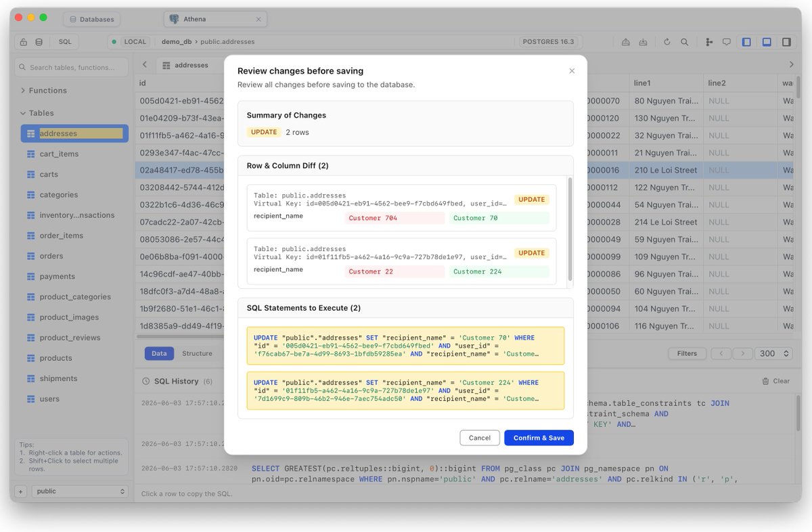Click the order_items table icon
The image size is (812, 532).
(30, 236)
